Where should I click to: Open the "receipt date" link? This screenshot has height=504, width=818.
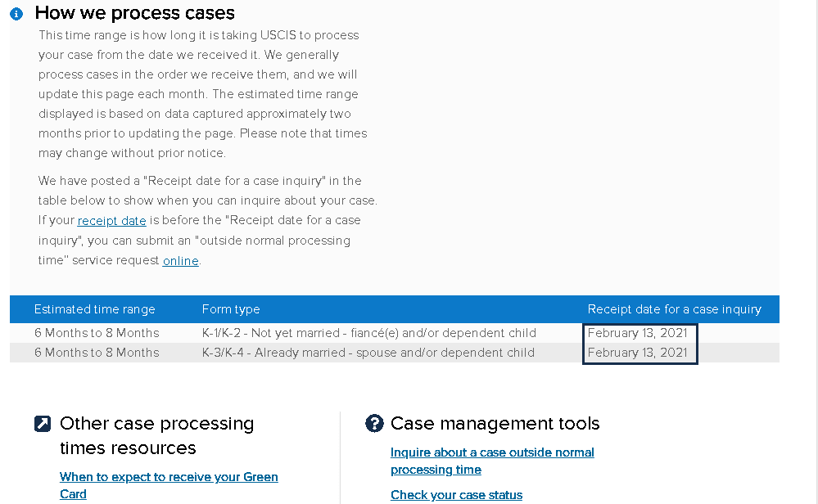111,221
